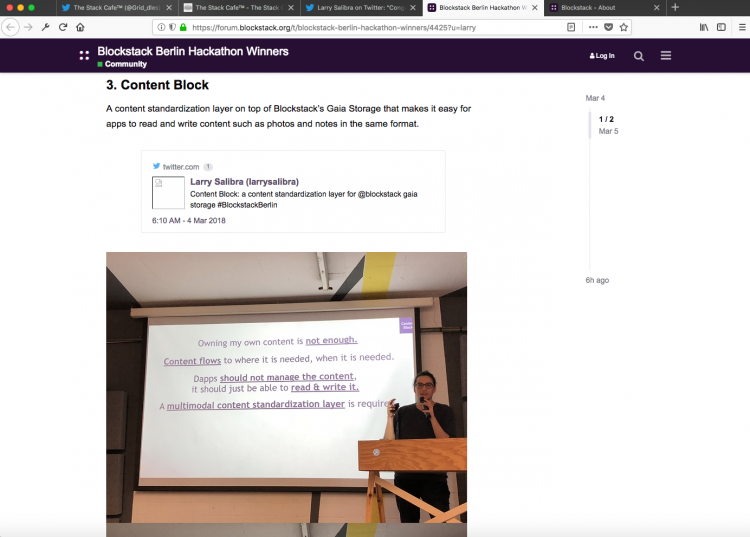Image resolution: width=750 pixels, height=537 pixels.
Task: Open the Firefox hamburger menu
Action: coord(742,27)
